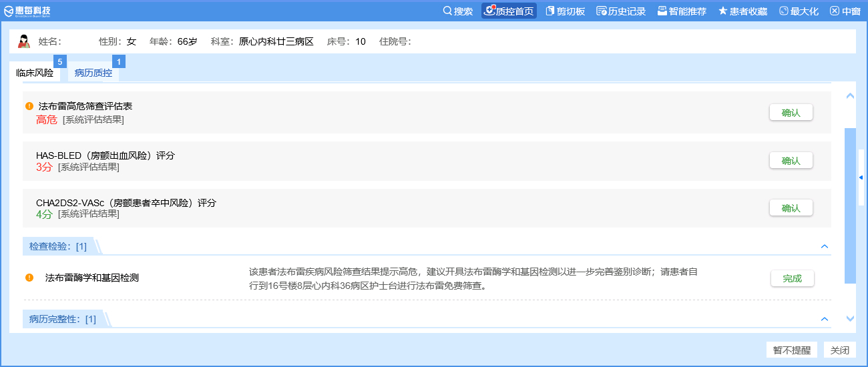The width and height of the screenshot is (868, 367).
Task: Switch to 中窗 window size
Action: (x=845, y=11)
